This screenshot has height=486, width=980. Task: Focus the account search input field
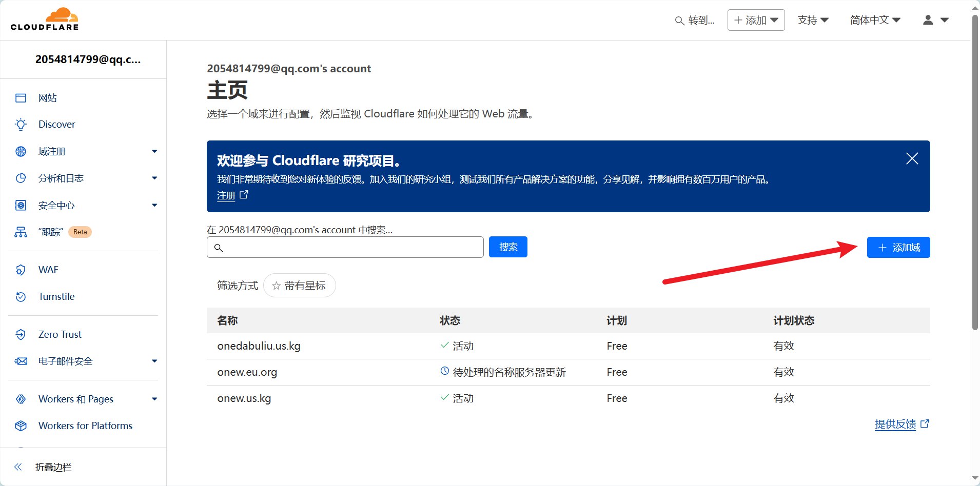[x=345, y=247]
